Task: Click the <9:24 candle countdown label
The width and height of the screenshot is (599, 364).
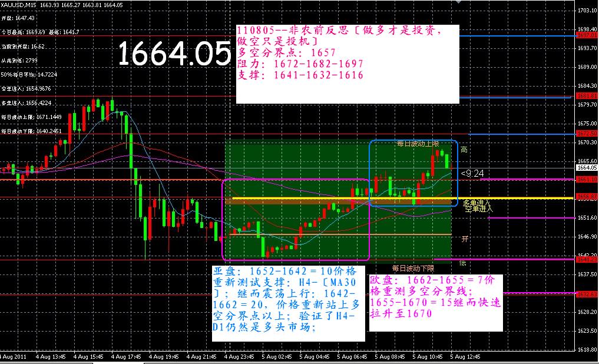Action: pyautogui.click(x=472, y=173)
